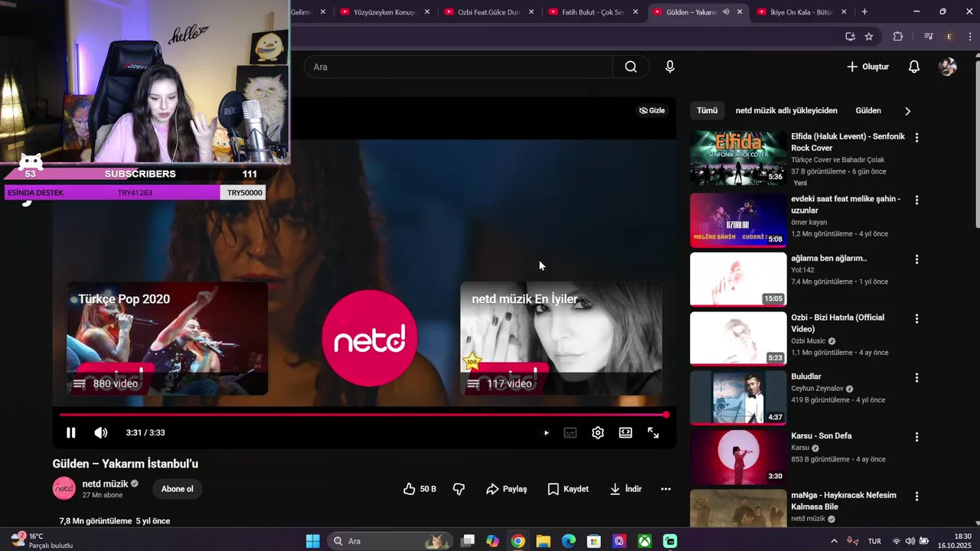Open the account avatar menu
Screen dimensions: 980x551
(948, 67)
